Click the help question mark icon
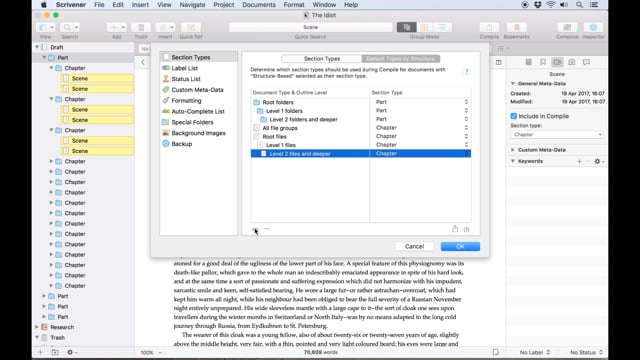640x360 pixels. click(x=467, y=72)
